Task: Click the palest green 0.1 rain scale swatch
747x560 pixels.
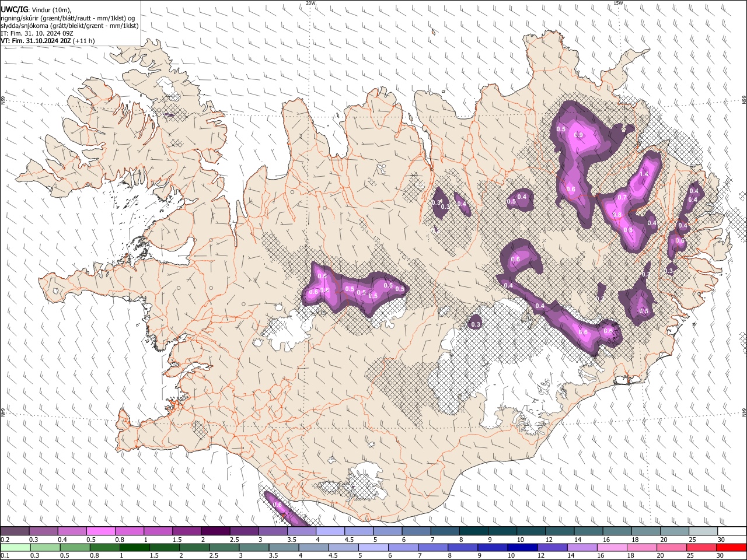Action: pos(15,547)
